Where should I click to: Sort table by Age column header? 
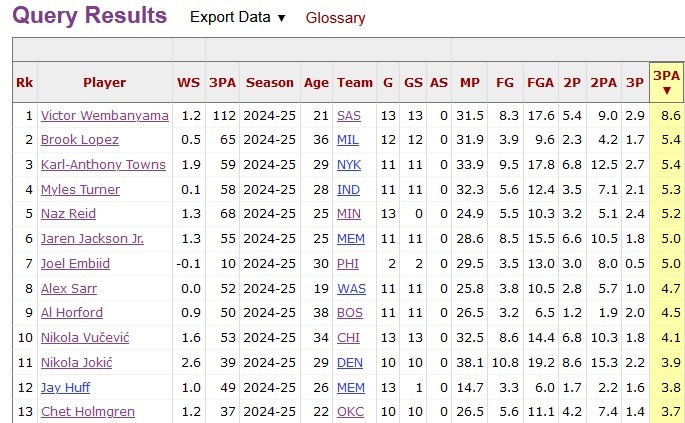point(316,83)
